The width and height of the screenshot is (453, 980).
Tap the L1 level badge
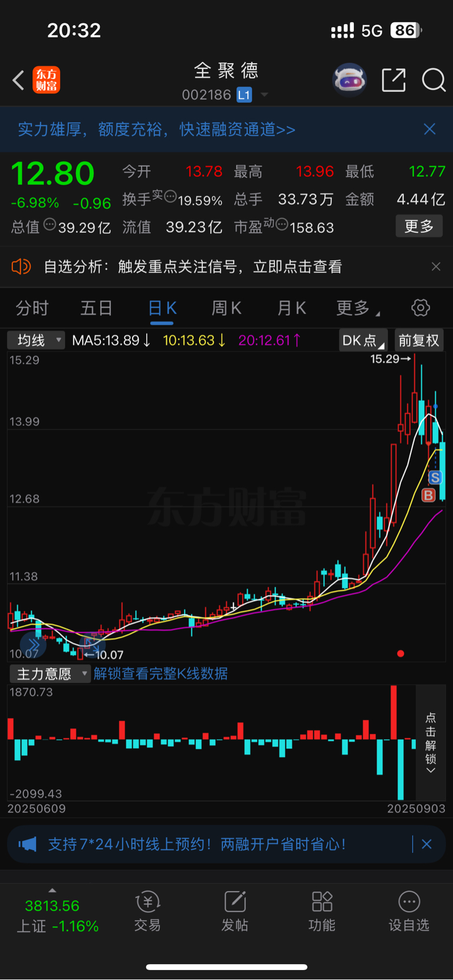point(244,95)
